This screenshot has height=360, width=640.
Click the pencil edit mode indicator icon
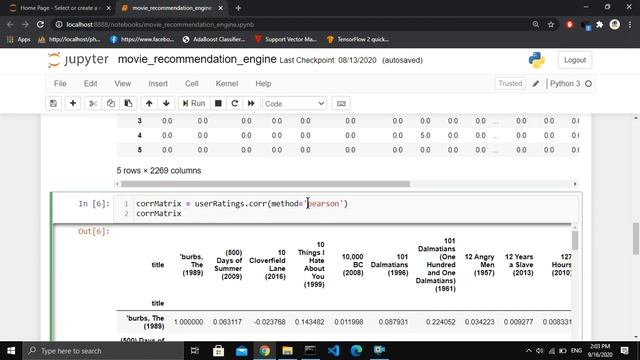(x=536, y=84)
